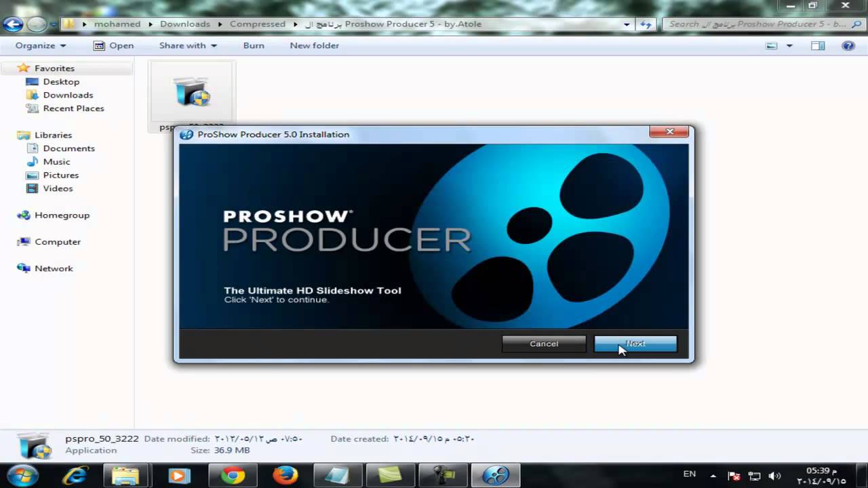The width and height of the screenshot is (868, 488).
Task: Open Downloads under Favorites
Action: [x=68, y=95]
